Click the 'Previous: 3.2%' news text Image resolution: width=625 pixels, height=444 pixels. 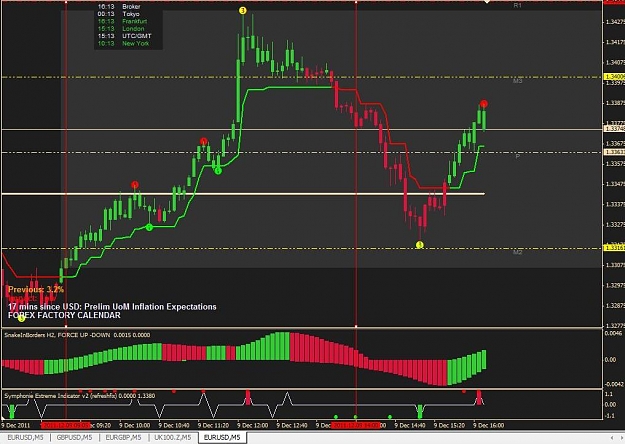pyautogui.click(x=36, y=289)
